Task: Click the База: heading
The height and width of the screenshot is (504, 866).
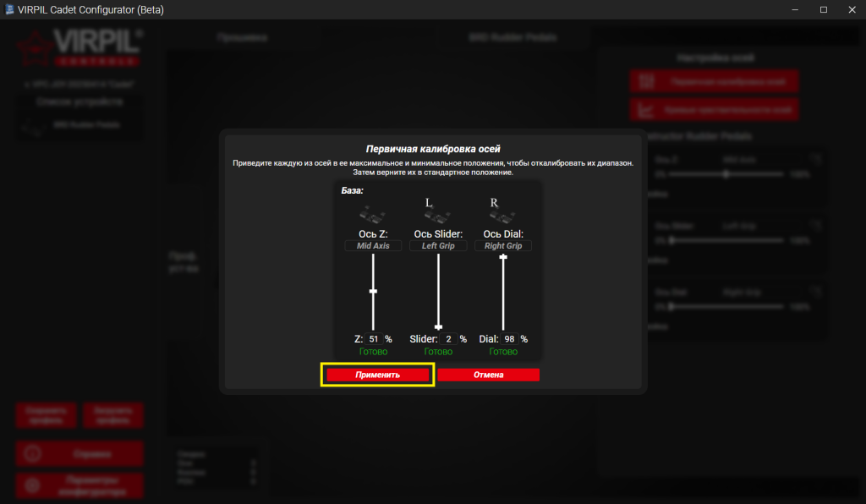Action: pyautogui.click(x=352, y=190)
